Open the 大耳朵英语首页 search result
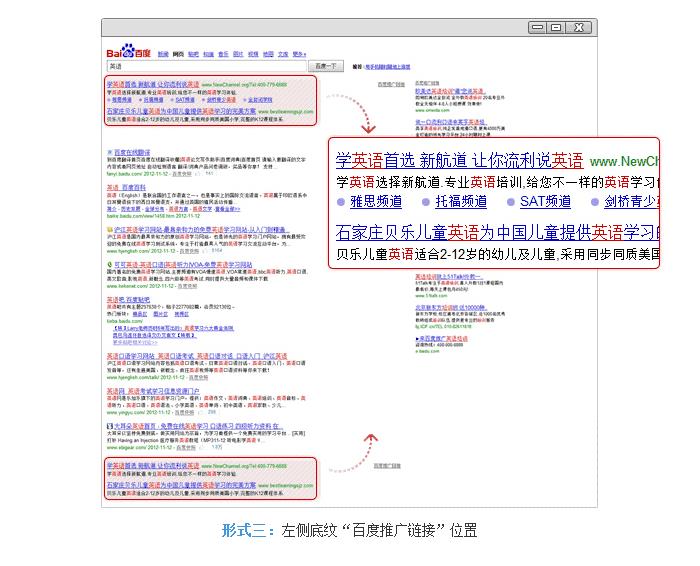The height and width of the screenshot is (566, 700). [x=198, y=426]
